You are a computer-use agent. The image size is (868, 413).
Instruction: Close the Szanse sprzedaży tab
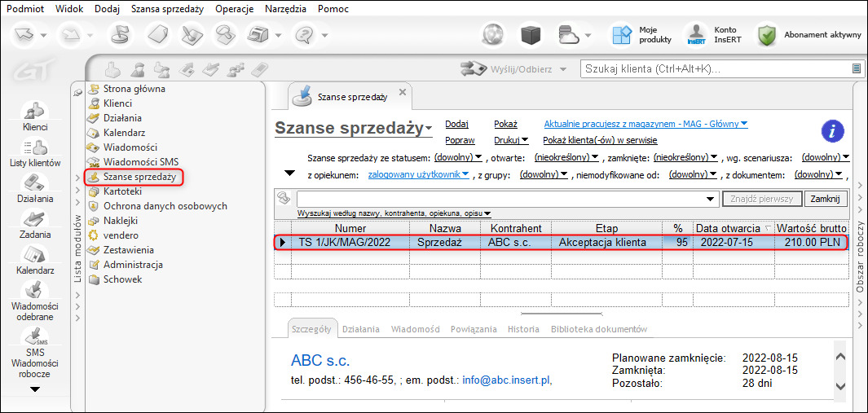click(403, 92)
